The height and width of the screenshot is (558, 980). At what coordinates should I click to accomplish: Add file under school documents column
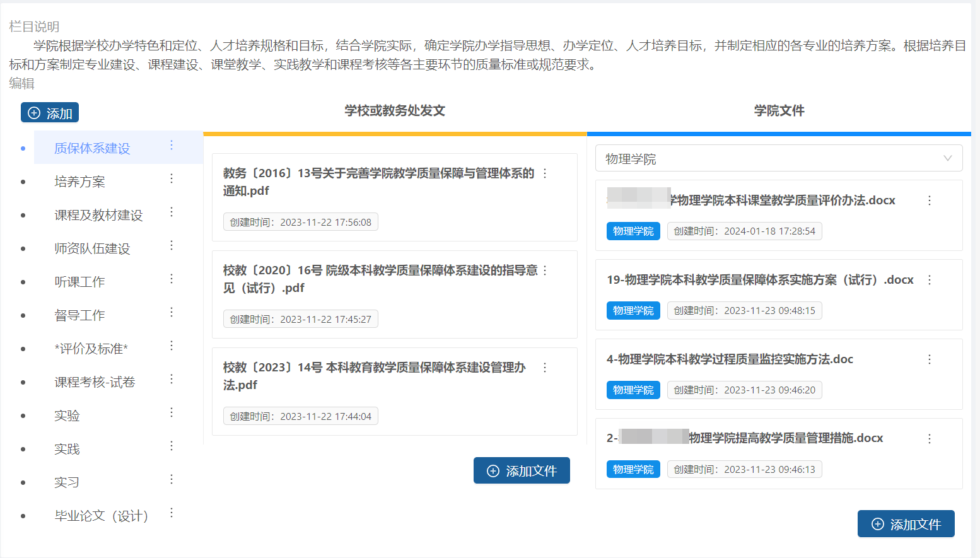(522, 471)
